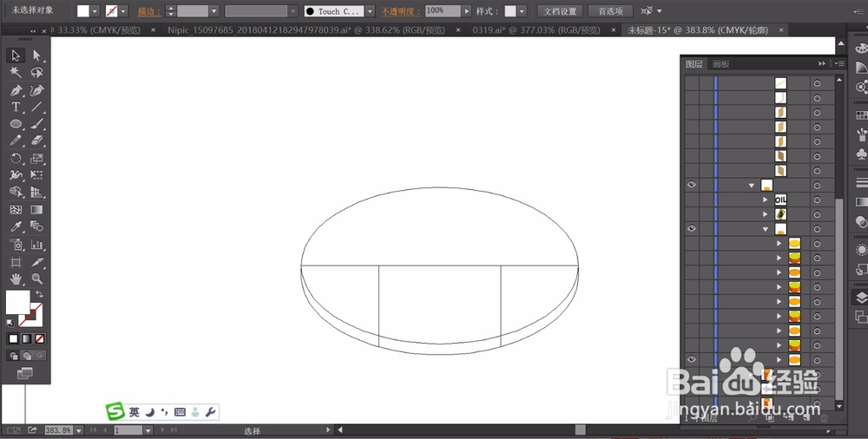Image resolution: width=868 pixels, height=439 pixels.
Task: Select the Zoom magnifier tool
Action: pyautogui.click(x=36, y=278)
